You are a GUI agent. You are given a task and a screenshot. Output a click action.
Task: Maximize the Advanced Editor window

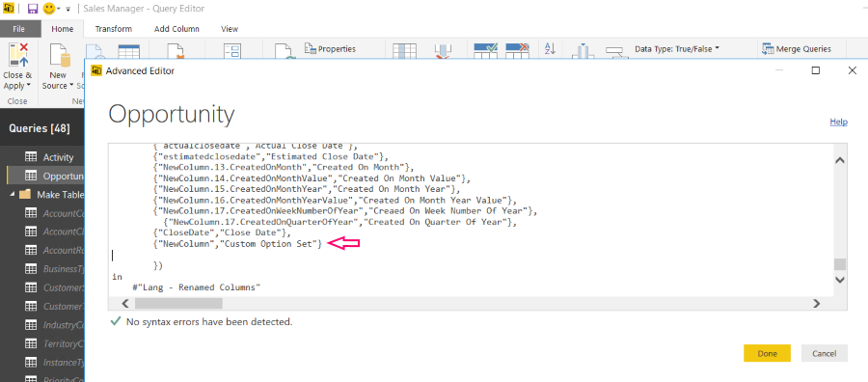point(815,70)
